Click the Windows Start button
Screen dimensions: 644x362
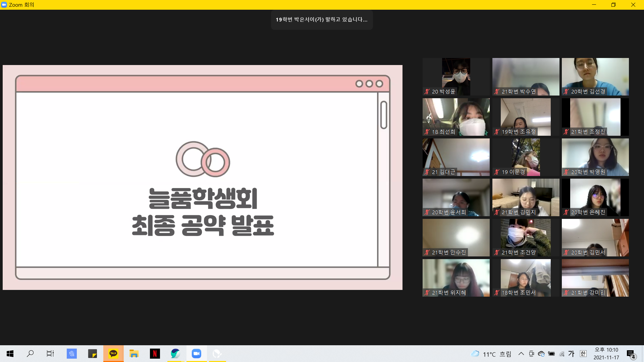tap(10, 354)
